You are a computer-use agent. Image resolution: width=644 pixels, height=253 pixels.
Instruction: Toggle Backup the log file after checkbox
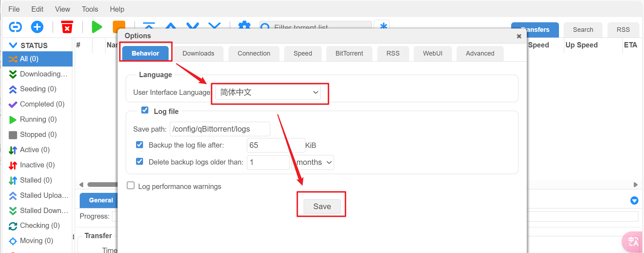click(x=140, y=144)
